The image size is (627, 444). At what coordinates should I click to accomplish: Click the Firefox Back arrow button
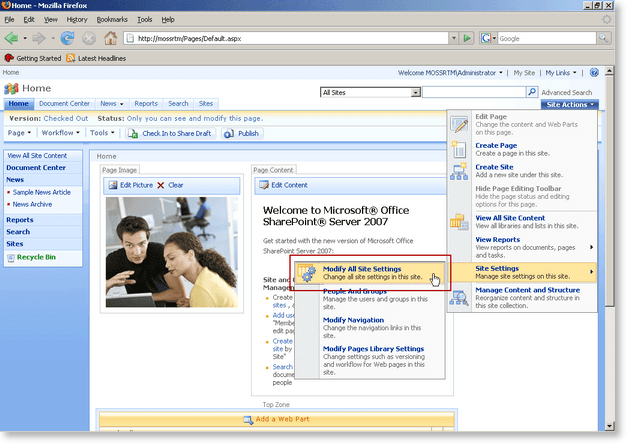[11, 38]
